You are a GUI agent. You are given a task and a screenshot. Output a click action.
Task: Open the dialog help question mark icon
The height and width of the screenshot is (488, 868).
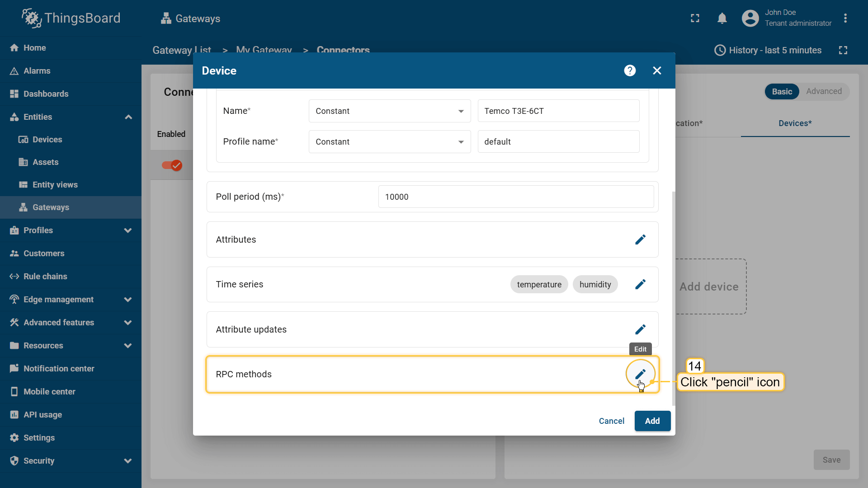click(630, 70)
